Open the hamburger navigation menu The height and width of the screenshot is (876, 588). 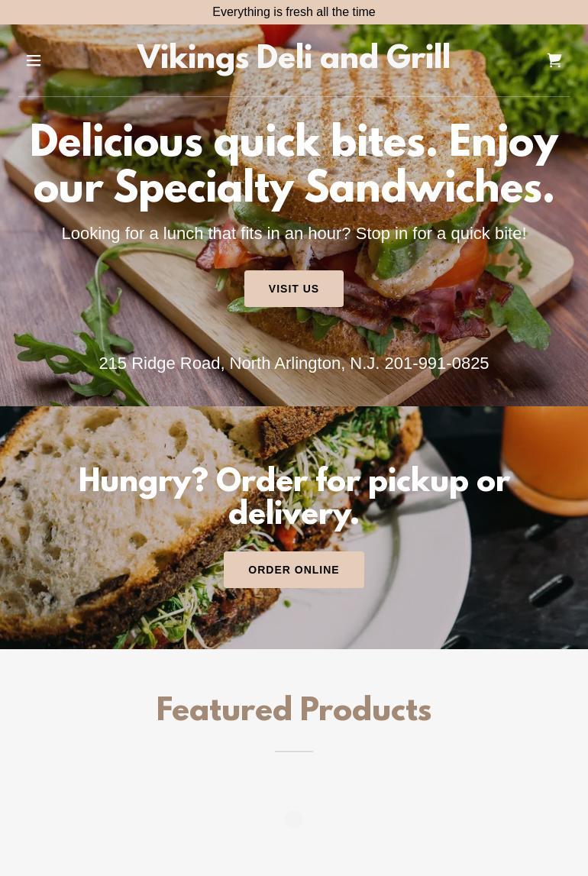pyautogui.click(x=34, y=60)
